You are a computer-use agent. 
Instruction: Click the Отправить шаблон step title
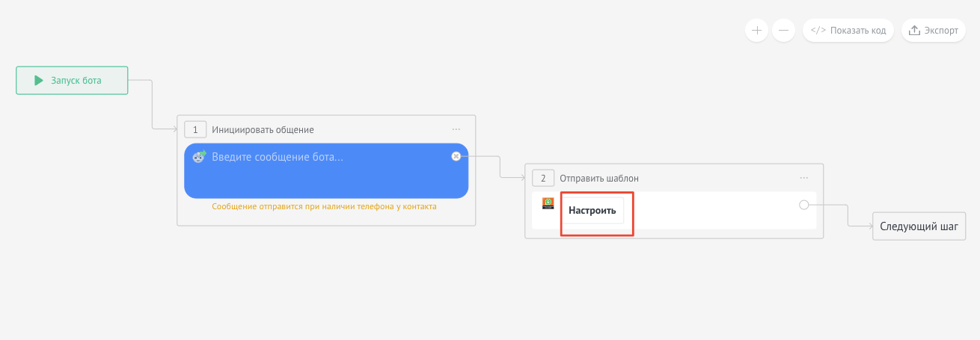pyautogui.click(x=598, y=178)
